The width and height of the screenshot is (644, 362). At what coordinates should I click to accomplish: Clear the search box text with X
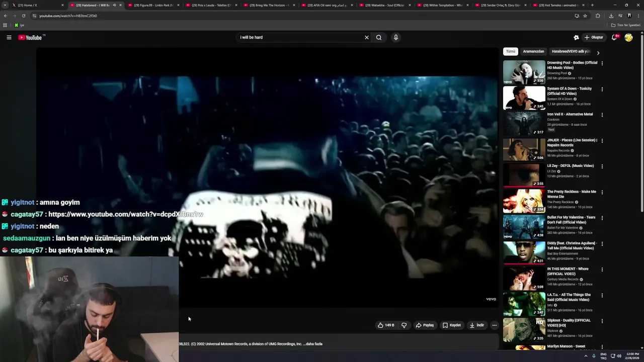(x=367, y=37)
